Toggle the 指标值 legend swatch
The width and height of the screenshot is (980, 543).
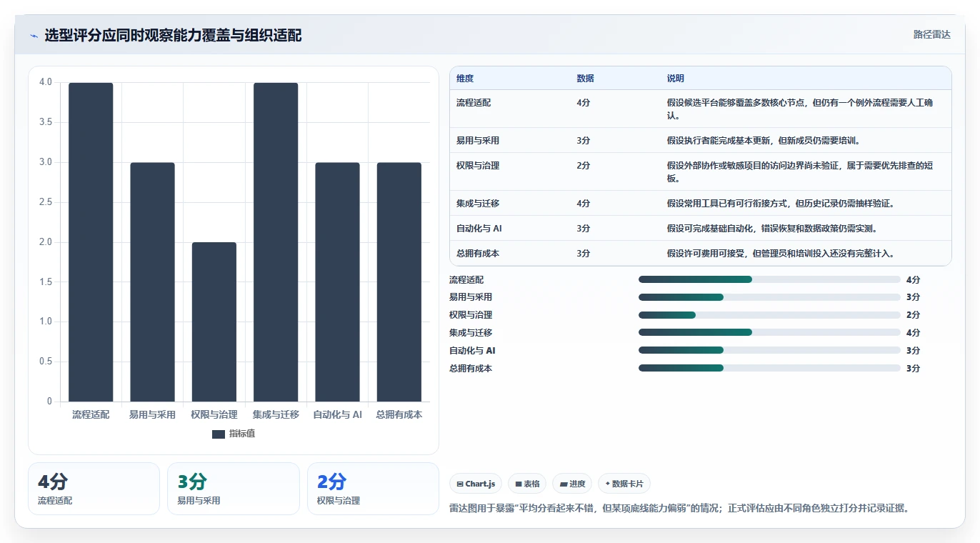pyautogui.click(x=219, y=434)
